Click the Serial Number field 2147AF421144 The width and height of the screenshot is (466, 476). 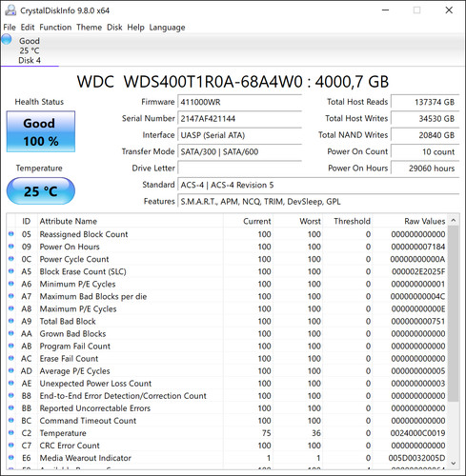(239, 119)
